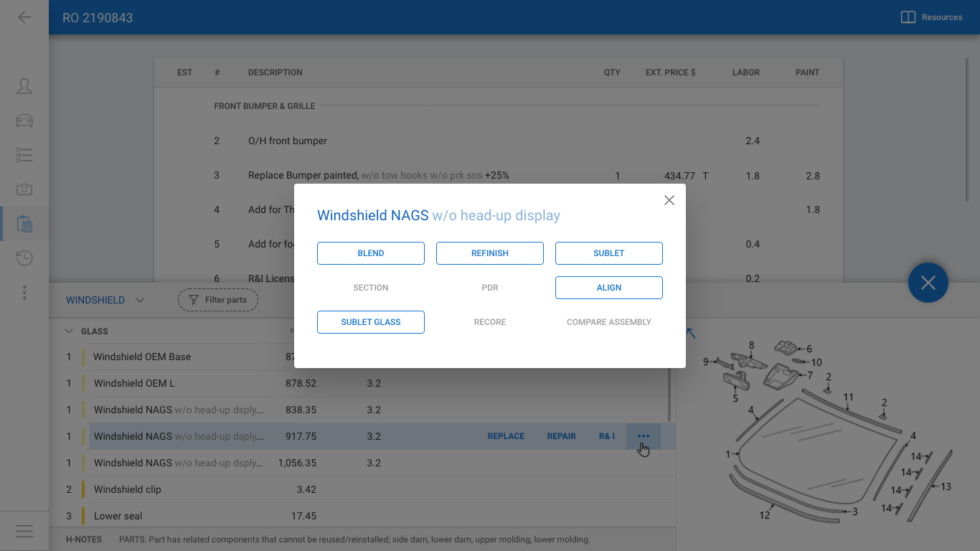The height and width of the screenshot is (551, 980).
Task: Collapse the GLASS parts group
Action: 69,331
